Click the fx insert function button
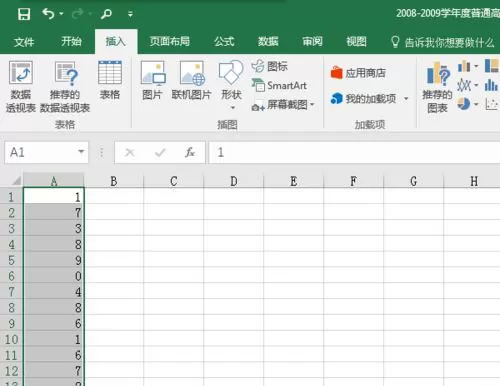Image resolution: width=500 pixels, height=386 pixels. tap(190, 152)
